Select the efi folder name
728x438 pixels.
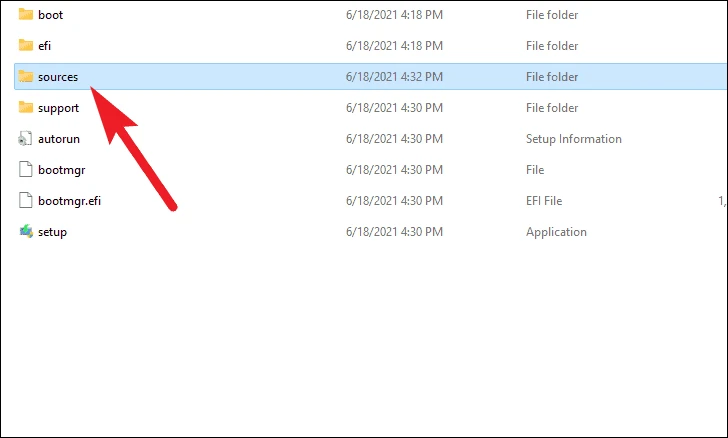point(46,46)
